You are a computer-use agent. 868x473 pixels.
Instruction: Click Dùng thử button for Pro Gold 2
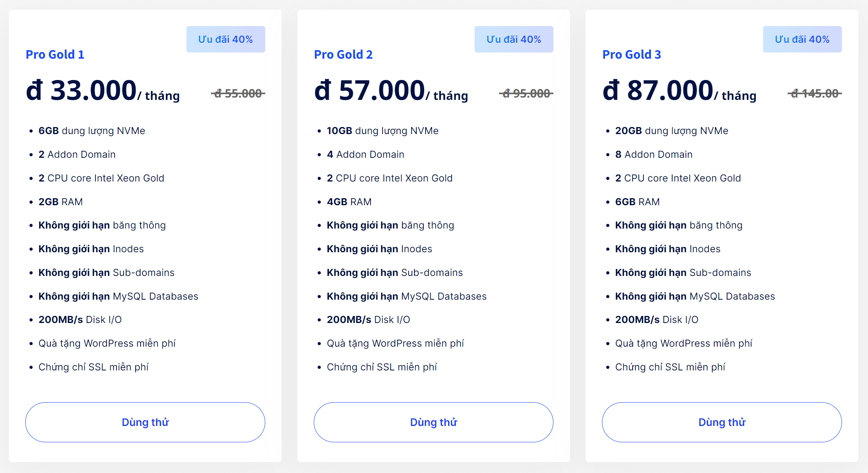[433, 422]
